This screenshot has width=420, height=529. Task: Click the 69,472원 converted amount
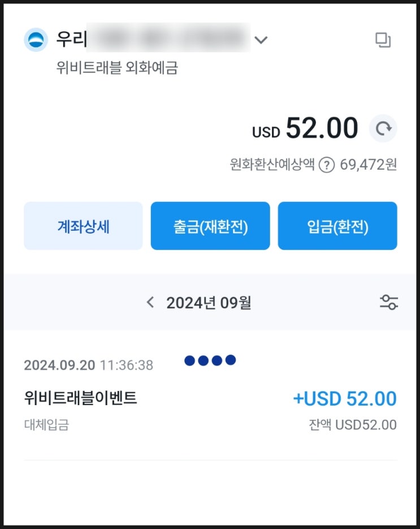pos(368,165)
